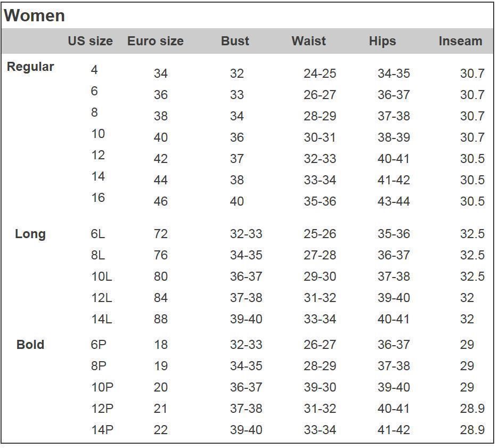The height and width of the screenshot is (448, 499).
Task: Select the Long category label
Action: [30, 234]
